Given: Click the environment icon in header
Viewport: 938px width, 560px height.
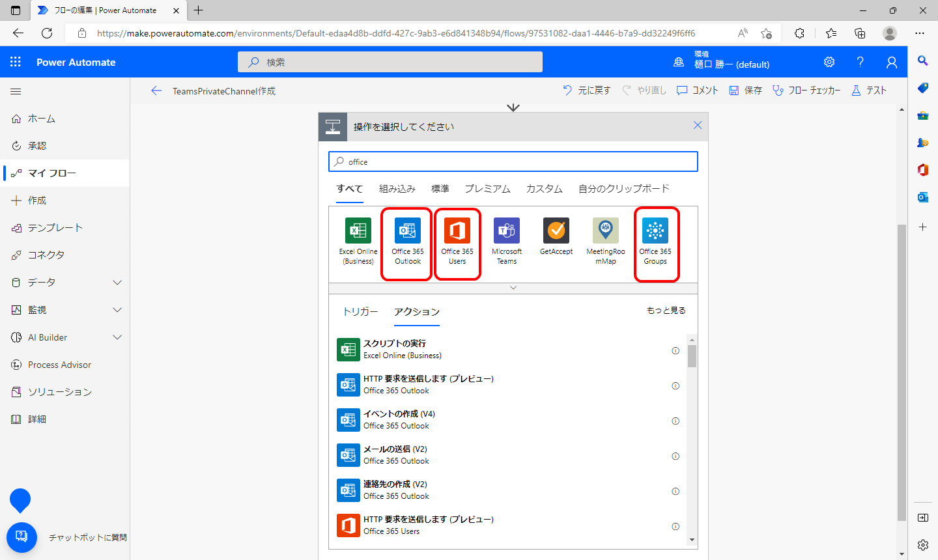Looking at the screenshot, I should coord(679,62).
